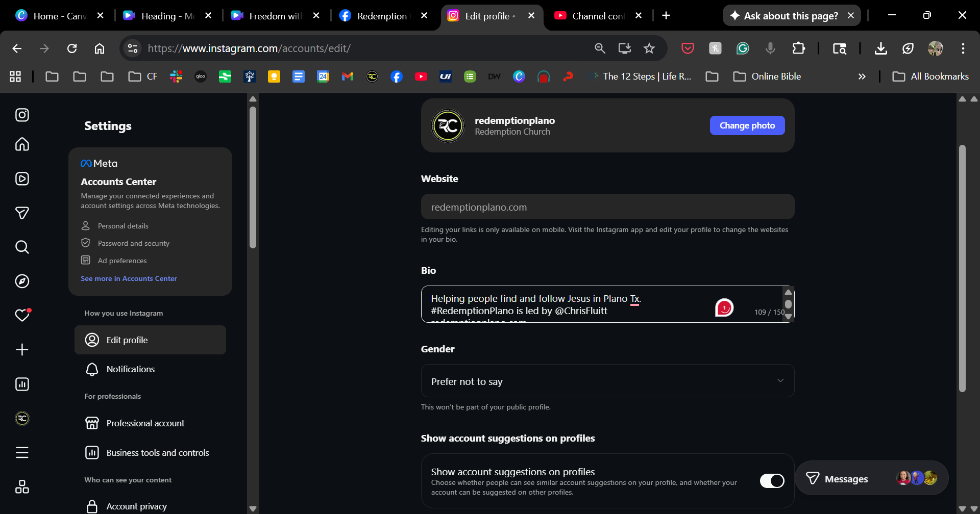The image size is (980, 514).
Task: Toggle Show account suggestions on profiles
Action: pos(772,481)
